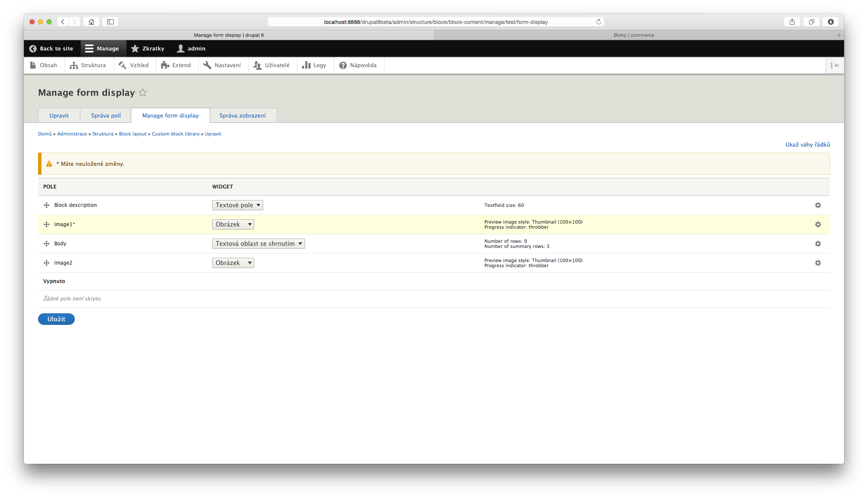Viewport: 868px width, 498px height.
Task: Click the warning icon in unsaved changes notice
Action: [x=48, y=163]
